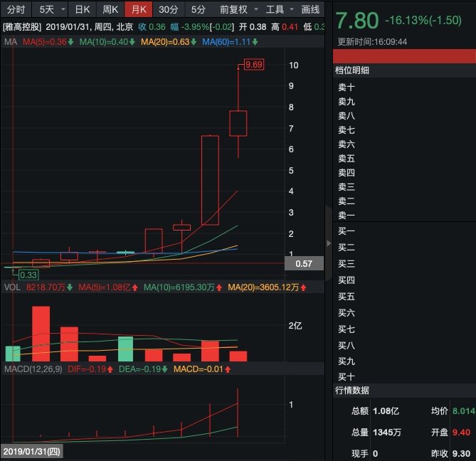
Task: Open the 5天 dropdown arrow
Action: (x=63, y=9)
